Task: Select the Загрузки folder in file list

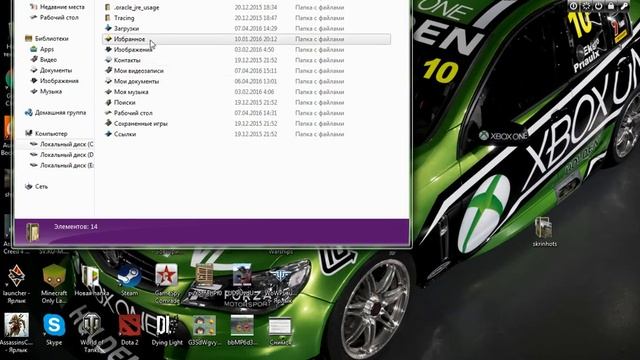Action: [247, 29]
